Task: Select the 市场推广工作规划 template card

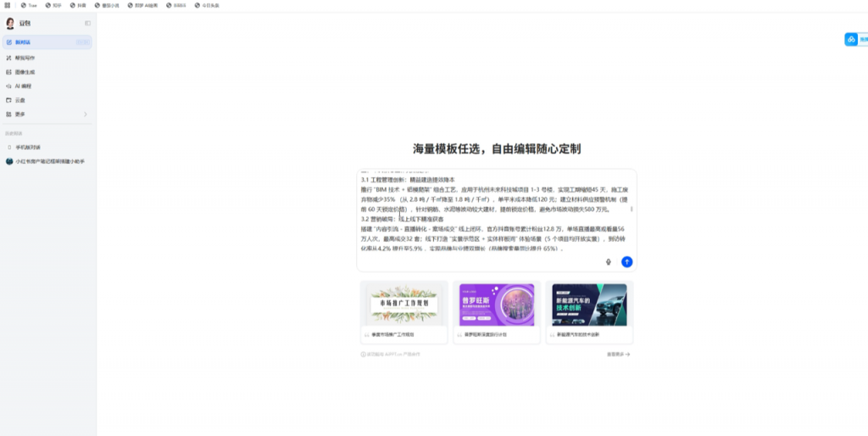Action: click(404, 312)
